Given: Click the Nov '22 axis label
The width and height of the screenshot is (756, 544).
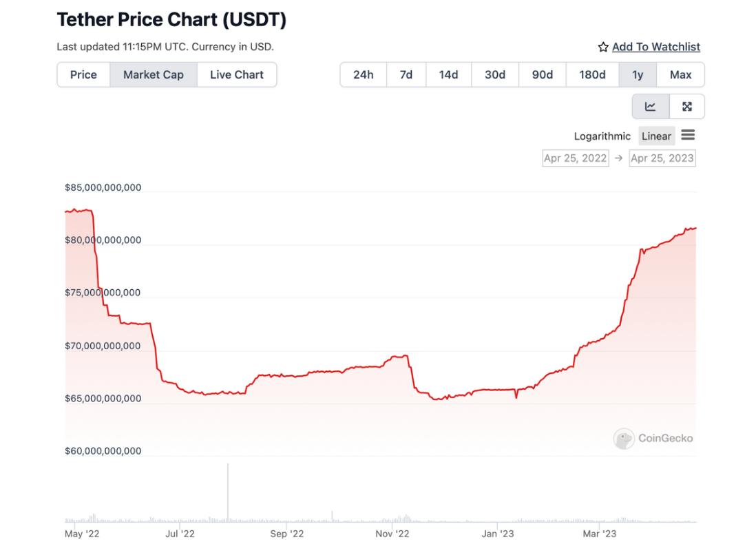Looking at the screenshot, I should point(392,534).
